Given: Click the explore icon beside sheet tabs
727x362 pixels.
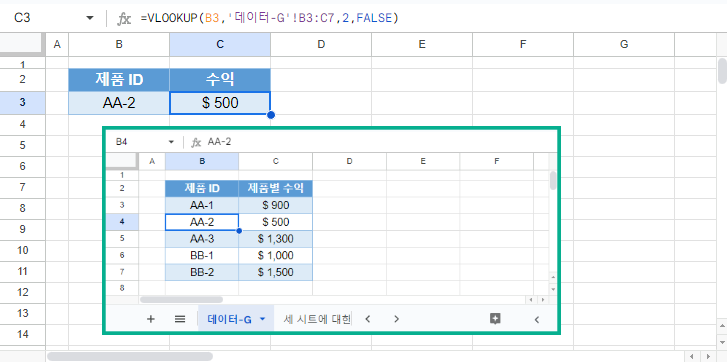Looking at the screenshot, I should tap(495, 318).
